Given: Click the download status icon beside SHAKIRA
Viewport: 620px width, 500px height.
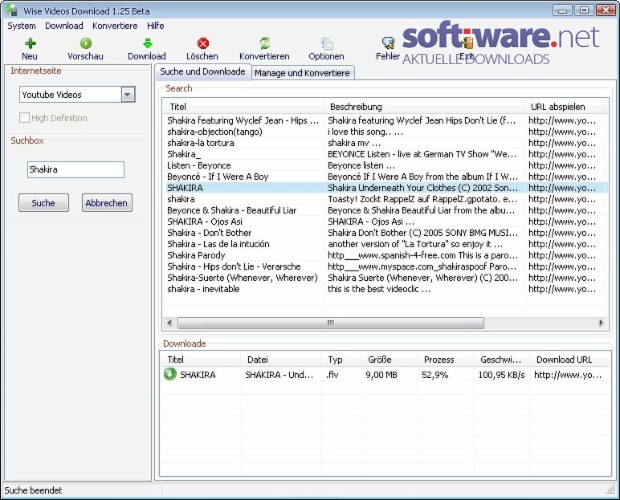Looking at the screenshot, I should coord(170,374).
